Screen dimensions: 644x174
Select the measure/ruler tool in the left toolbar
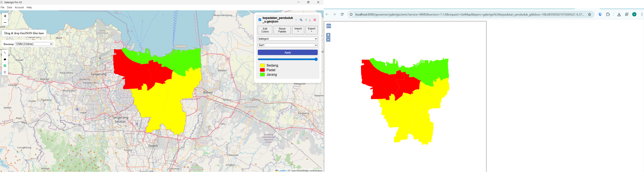[5, 53]
